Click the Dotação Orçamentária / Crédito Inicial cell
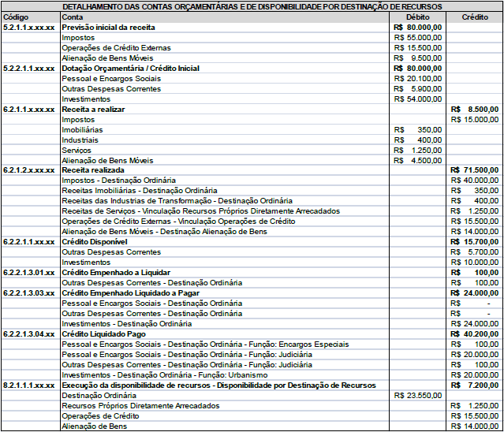The height and width of the screenshot is (432, 504). pyautogui.click(x=130, y=68)
